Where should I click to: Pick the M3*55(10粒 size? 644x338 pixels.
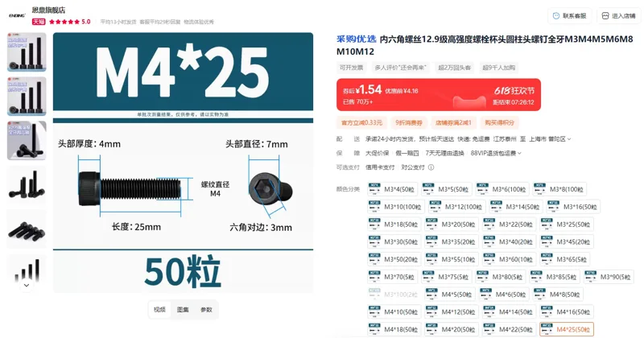452,259
